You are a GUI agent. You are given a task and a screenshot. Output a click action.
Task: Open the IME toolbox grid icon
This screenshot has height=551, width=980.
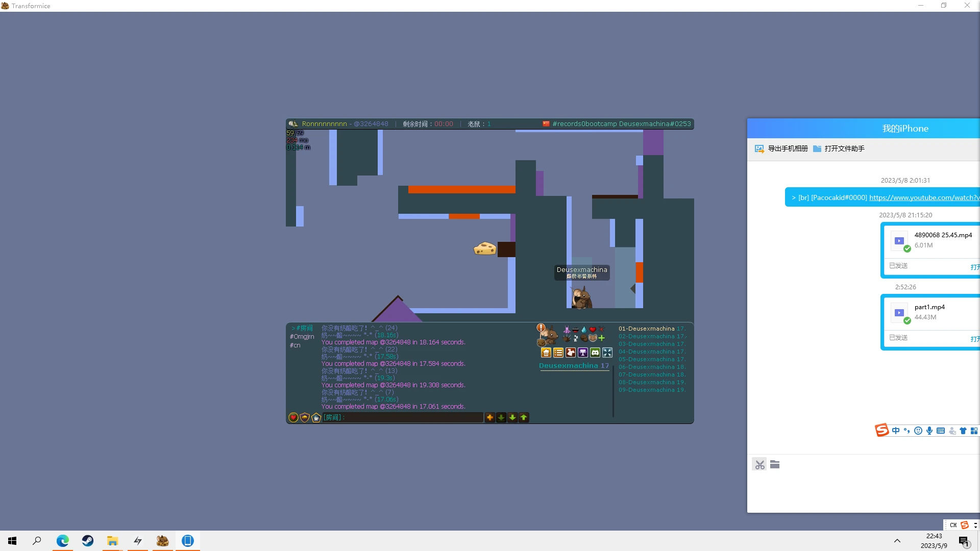974,431
